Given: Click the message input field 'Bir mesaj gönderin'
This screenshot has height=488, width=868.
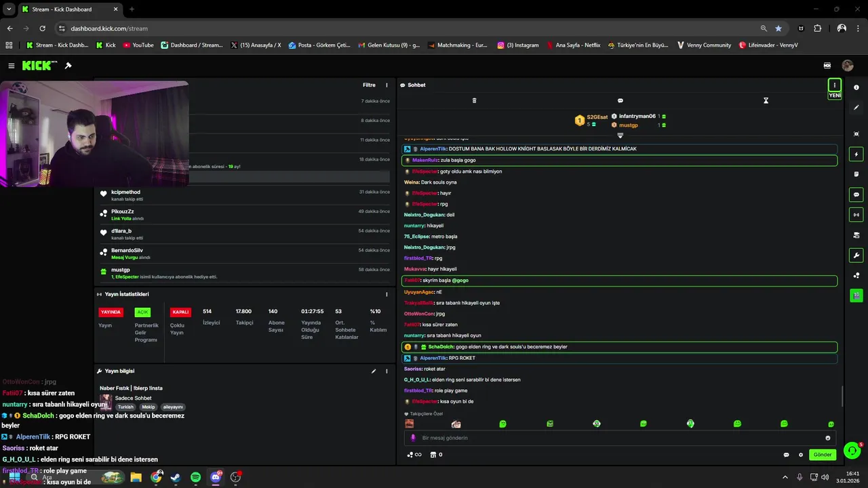Looking at the screenshot, I should click(620, 438).
